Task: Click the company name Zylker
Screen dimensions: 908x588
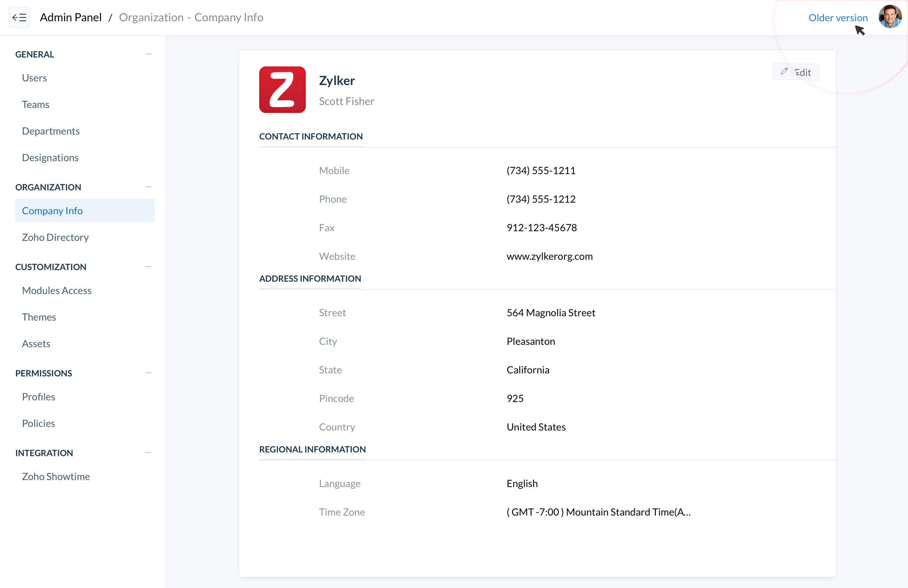Action: click(x=336, y=80)
